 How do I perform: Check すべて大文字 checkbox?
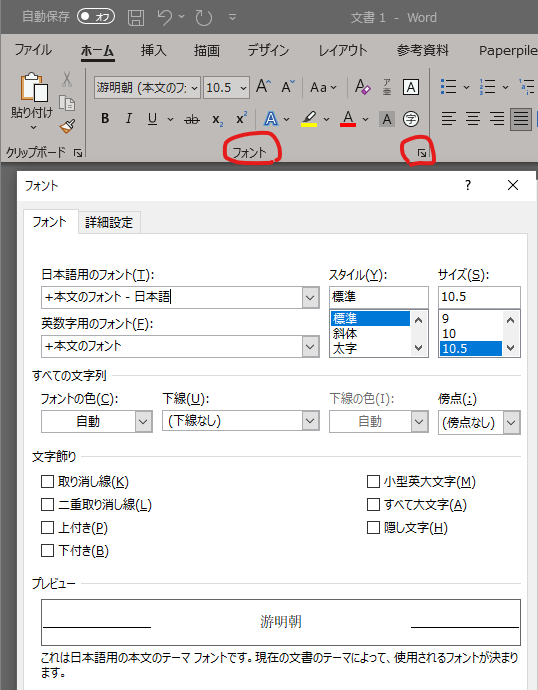tap(373, 504)
